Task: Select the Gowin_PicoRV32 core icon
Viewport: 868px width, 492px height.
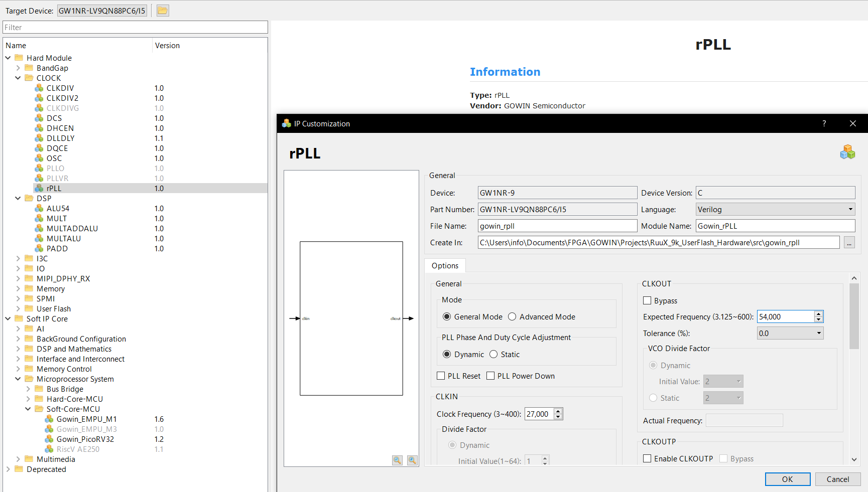Action: pyautogui.click(x=49, y=439)
